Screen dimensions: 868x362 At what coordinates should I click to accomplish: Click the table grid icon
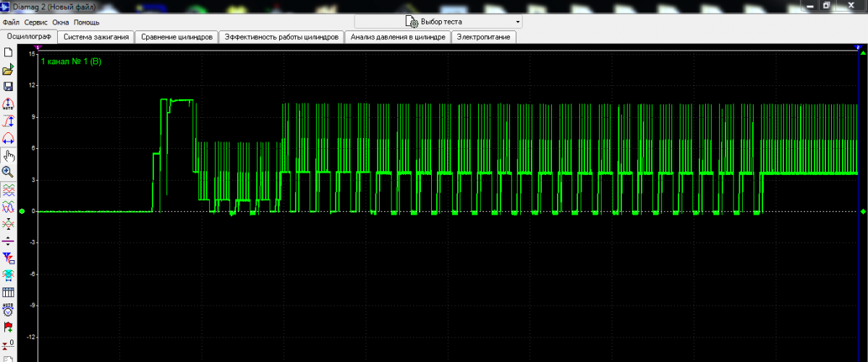(9, 293)
